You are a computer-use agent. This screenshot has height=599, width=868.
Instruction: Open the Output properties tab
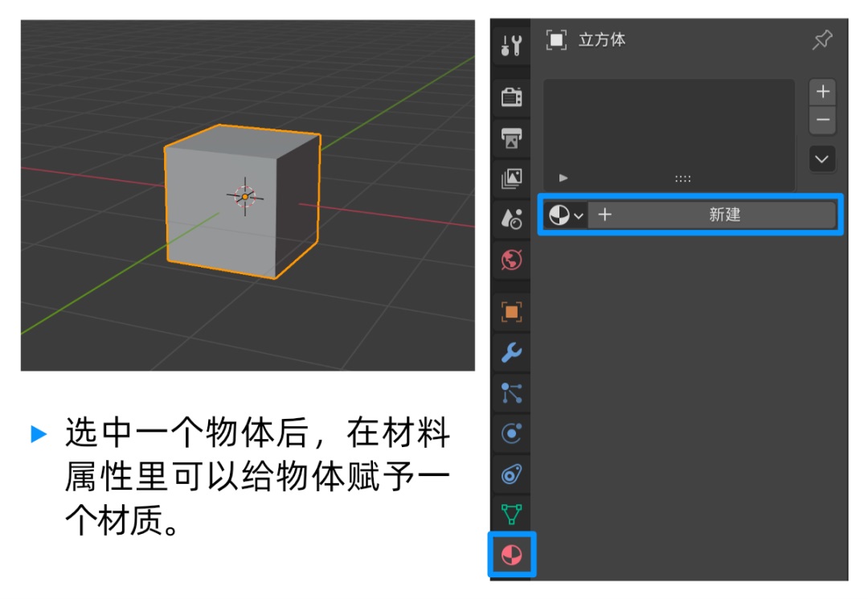coord(511,137)
